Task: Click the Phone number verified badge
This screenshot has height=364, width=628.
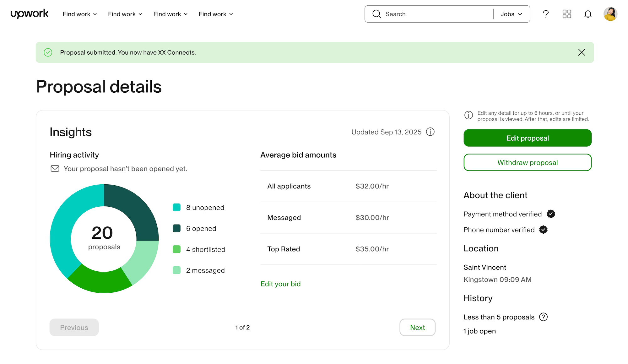Action: coord(543,230)
